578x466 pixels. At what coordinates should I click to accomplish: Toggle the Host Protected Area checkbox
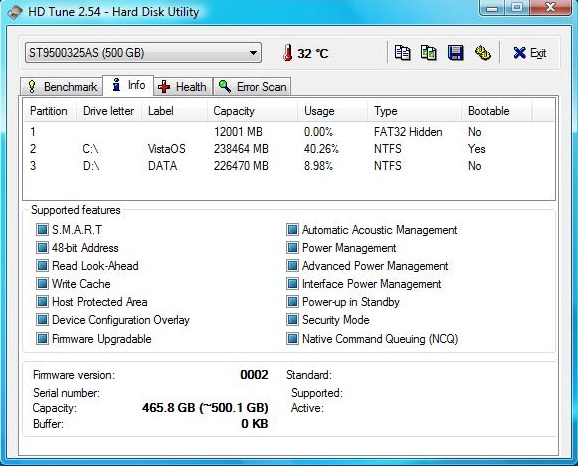click(42, 301)
